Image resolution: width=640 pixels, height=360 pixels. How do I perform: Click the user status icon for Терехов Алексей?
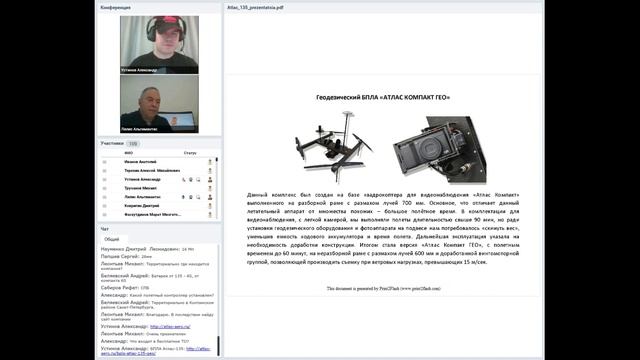tap(210, 171)
